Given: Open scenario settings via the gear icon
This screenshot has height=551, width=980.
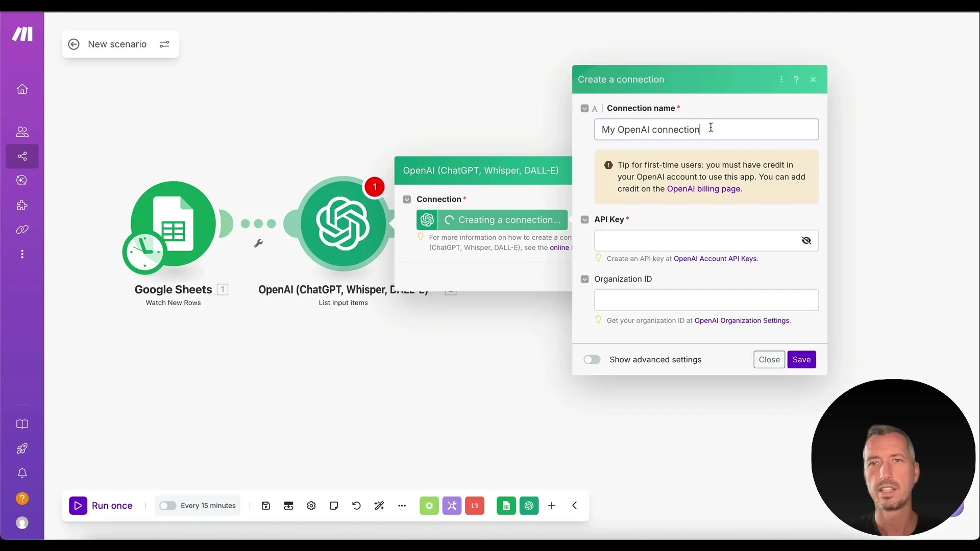Looking at the screenshot, I should (311, 506).
